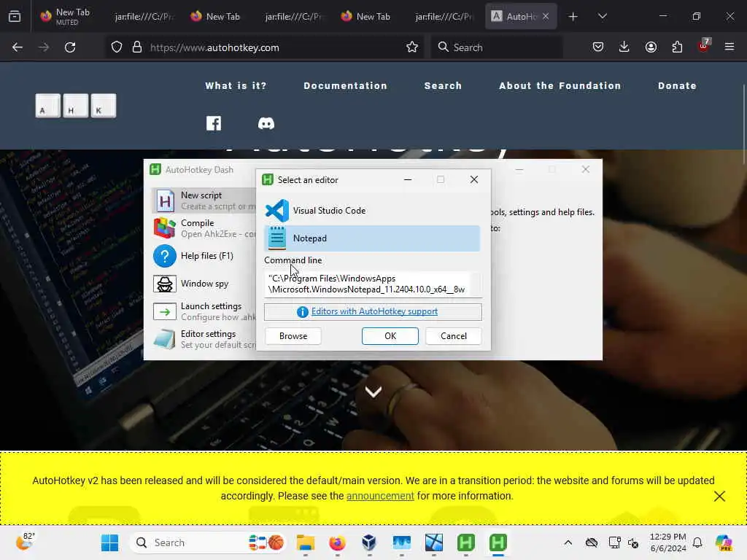Open a new browser tab

573,17
